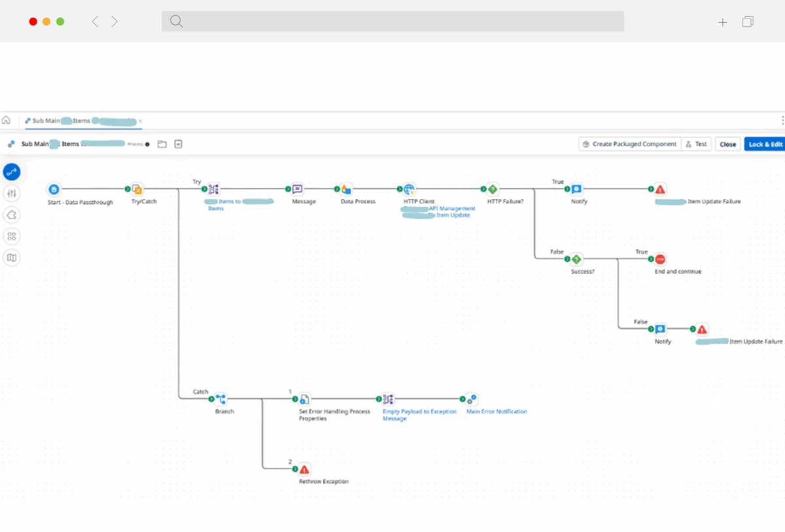The image size is (785, 532).
Task: Select the End and continue stop shape
Action: 660,260
